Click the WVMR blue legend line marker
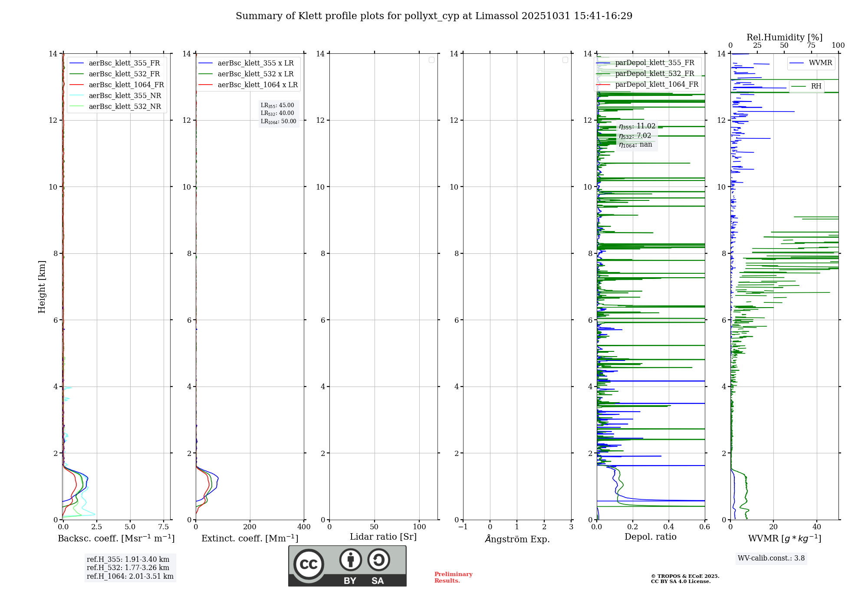 (796, 63)
